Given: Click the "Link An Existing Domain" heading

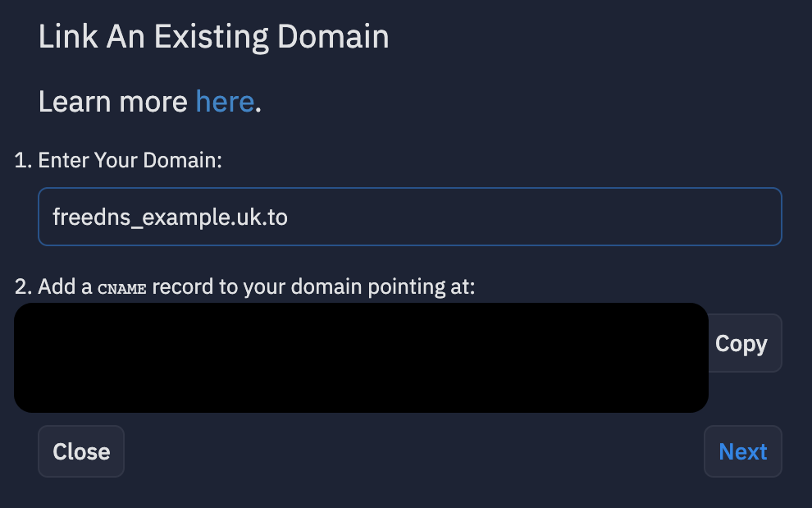Looking at the screenshot, I should (x=214, y=37).
